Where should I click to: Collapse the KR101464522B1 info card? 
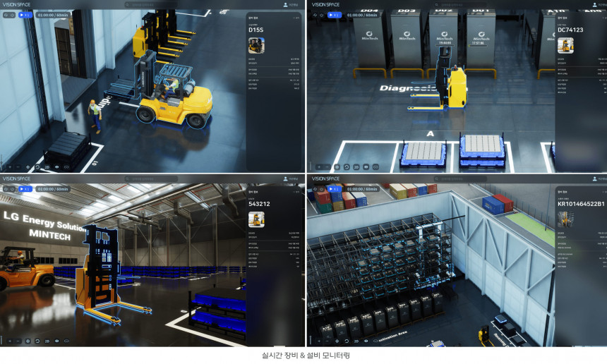point(602,191)
